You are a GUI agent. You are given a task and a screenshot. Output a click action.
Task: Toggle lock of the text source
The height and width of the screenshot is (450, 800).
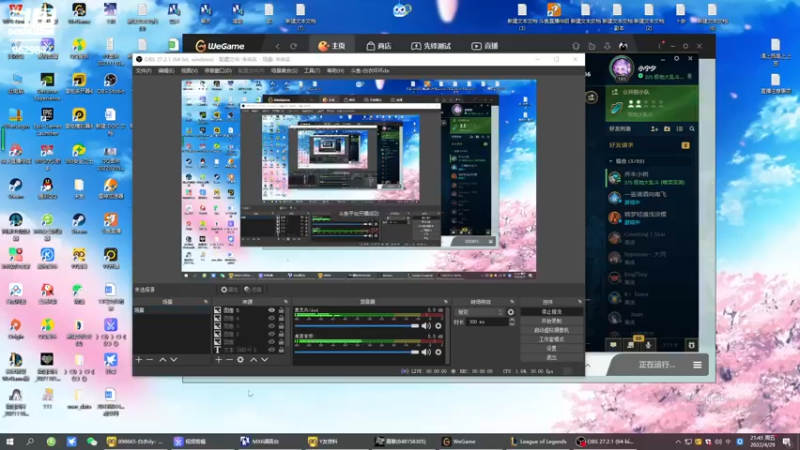[x=281, y=350]
